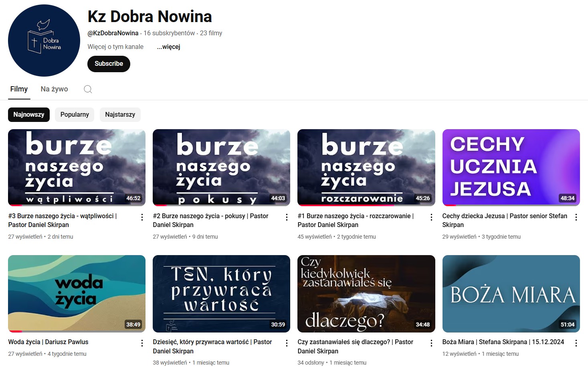Click the 48:34 duration badge
Screen dimensions: 588x367
(x=568, y=198)
